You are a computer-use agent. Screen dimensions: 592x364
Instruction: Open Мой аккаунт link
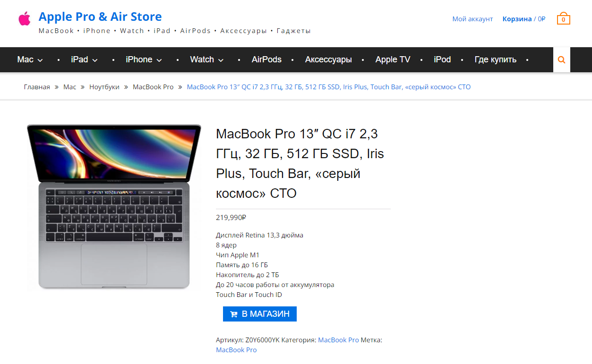click(472, 19)
